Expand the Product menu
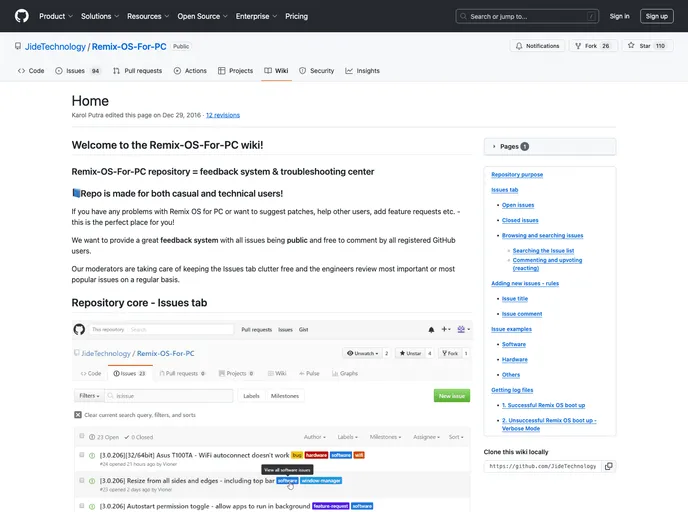 [55, 16]
